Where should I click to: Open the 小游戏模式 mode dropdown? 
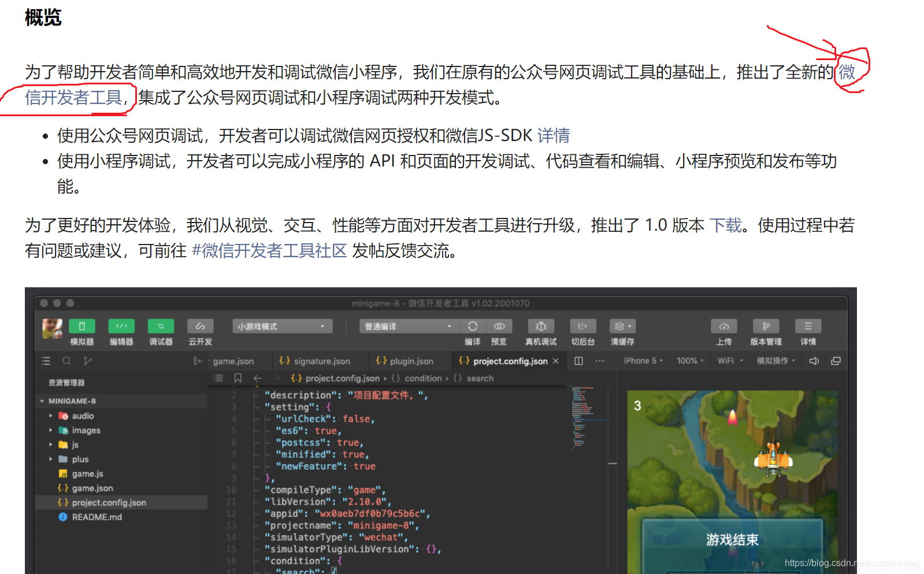click(x=283, y=327)
